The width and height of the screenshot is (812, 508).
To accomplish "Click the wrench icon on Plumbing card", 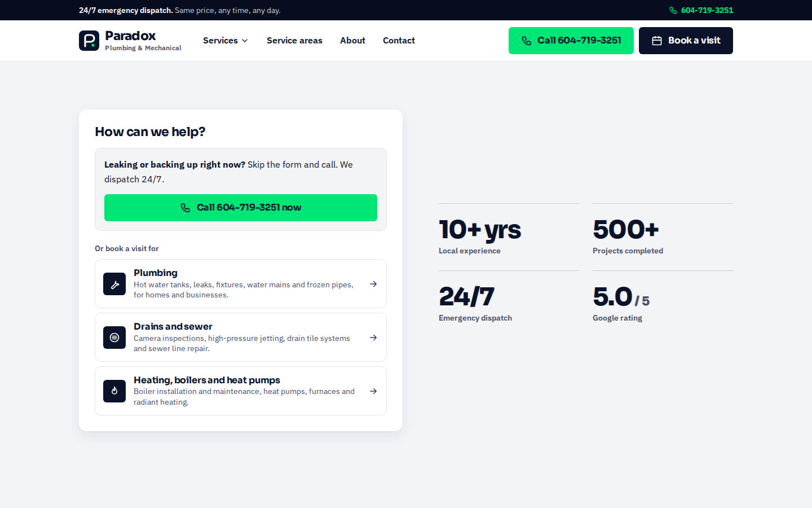I will pos(114,284).
